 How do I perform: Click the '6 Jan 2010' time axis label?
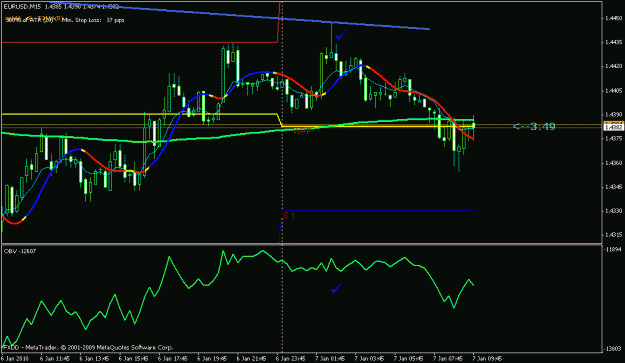(15, 359)
